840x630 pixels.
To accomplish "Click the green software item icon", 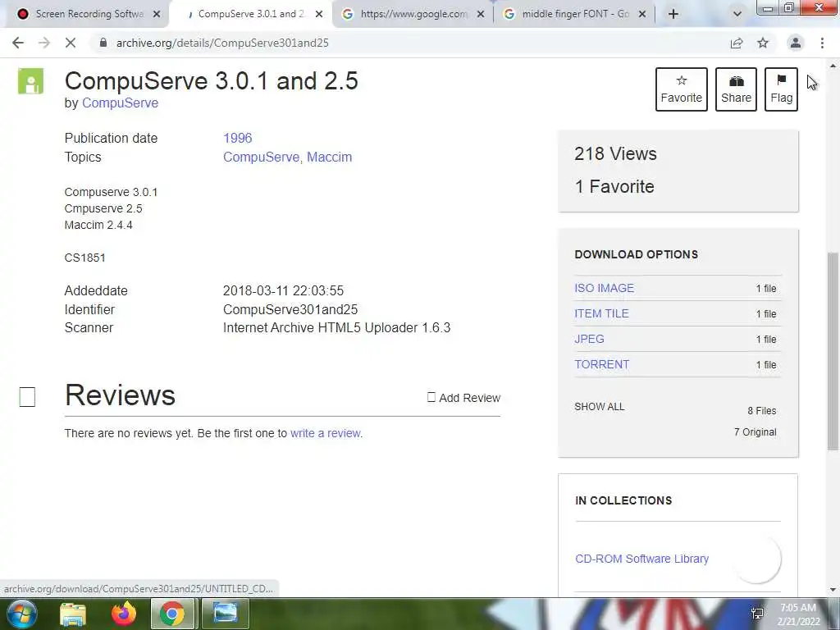I will pos(30,81).
